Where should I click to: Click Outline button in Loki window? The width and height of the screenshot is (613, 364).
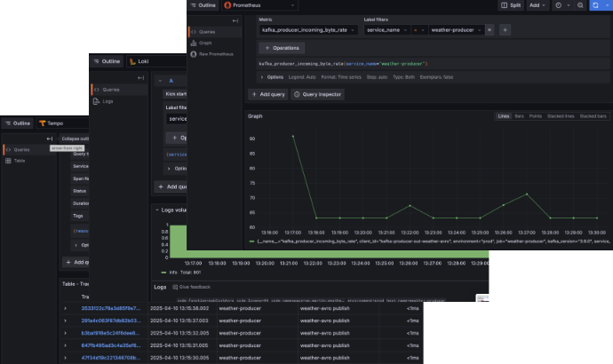tap(107, 61)
